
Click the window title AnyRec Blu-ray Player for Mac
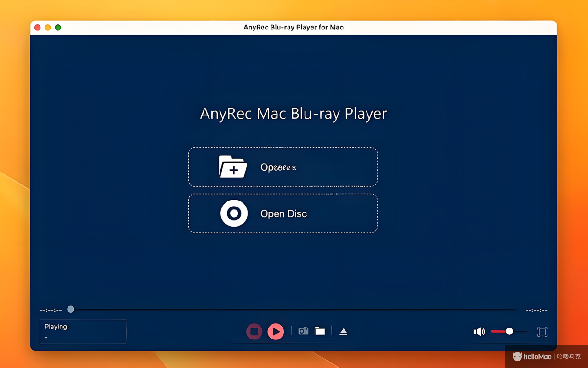tap(294, 27)
